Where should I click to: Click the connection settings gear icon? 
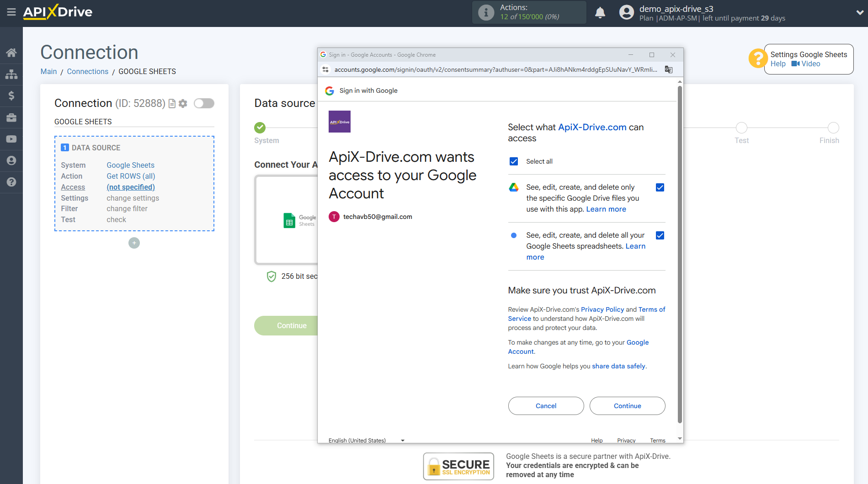pos(183,104)
